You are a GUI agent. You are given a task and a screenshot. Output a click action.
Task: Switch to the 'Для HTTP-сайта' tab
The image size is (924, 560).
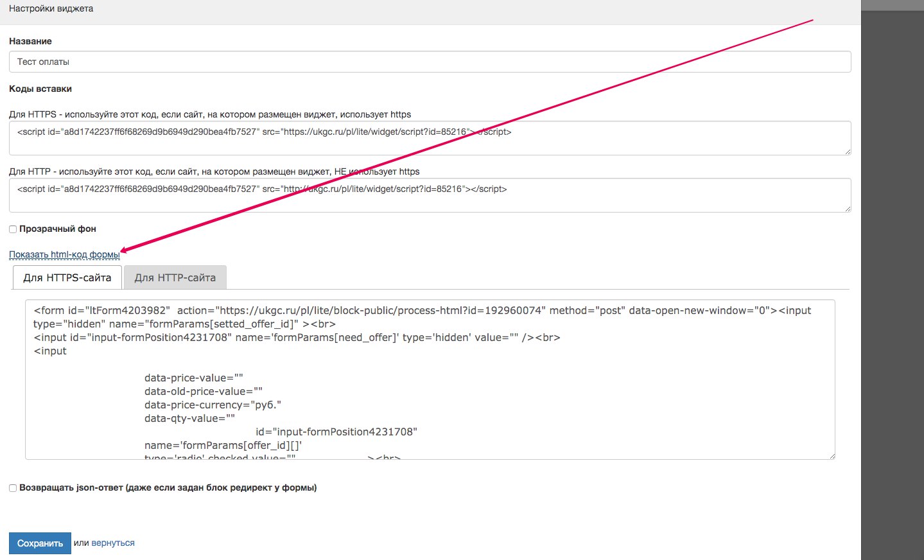[175, 277]
